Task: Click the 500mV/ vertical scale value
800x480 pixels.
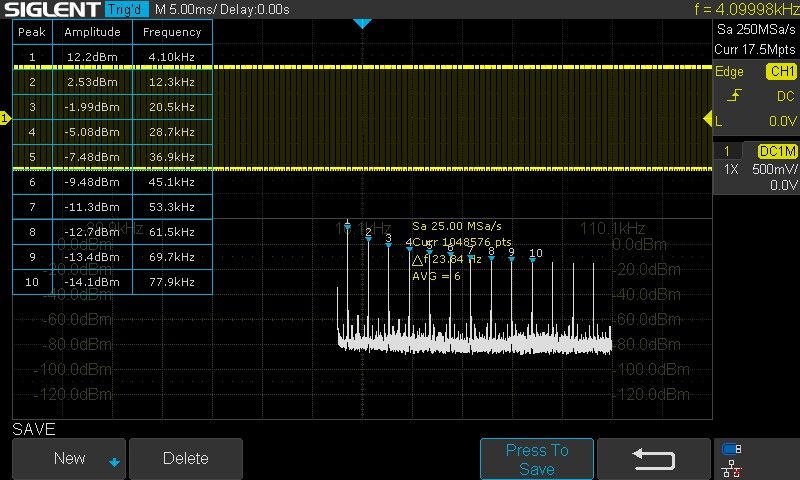Action: [x=774, y=169]
